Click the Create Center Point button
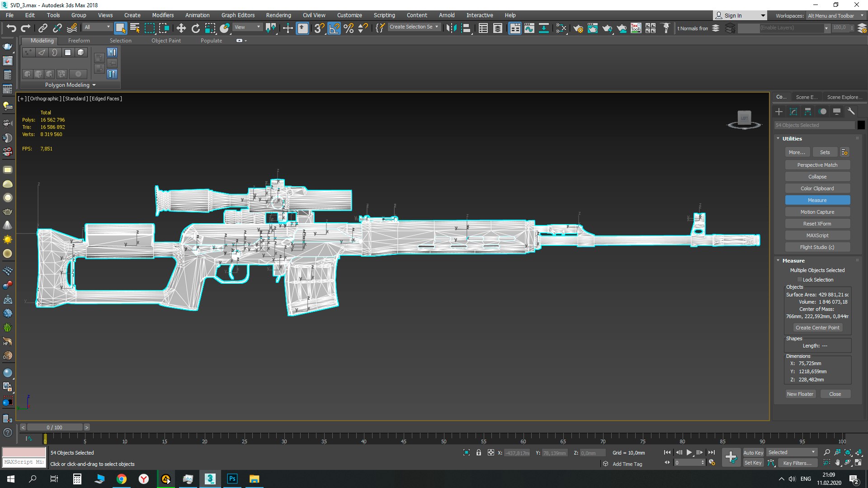The width and height of the screenshot is (868, 488). coord(817,328)
